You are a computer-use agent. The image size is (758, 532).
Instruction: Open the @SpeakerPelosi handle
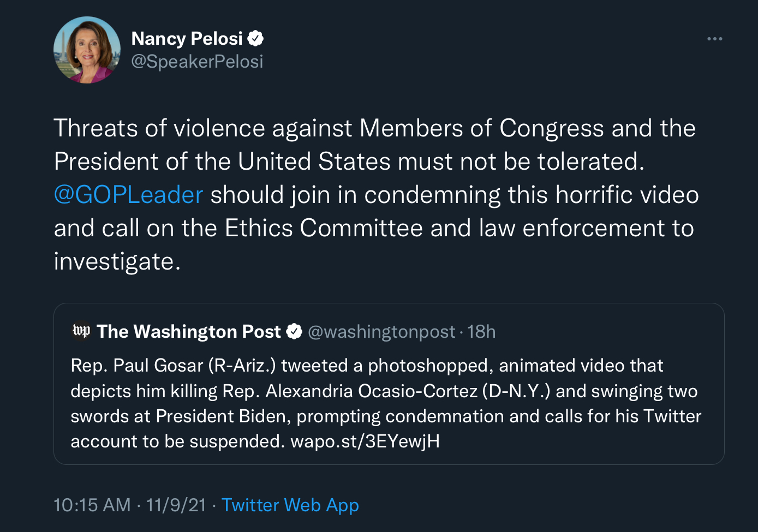tap(198, 62)
